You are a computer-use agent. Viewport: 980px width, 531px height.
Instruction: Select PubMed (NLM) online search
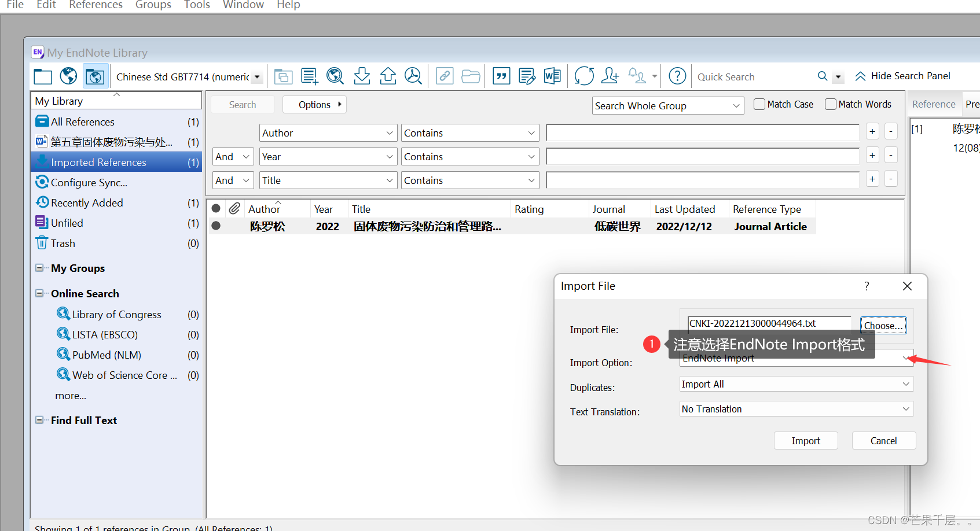[x=107, y=355]
